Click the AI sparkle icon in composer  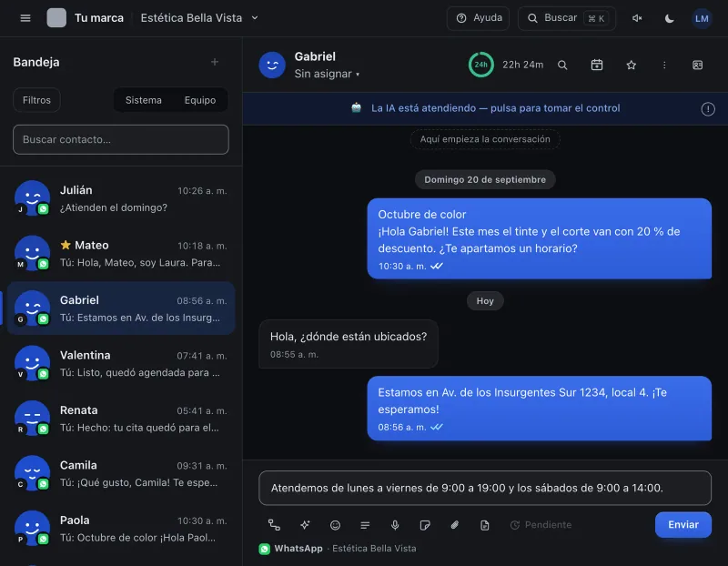[305, 525]
